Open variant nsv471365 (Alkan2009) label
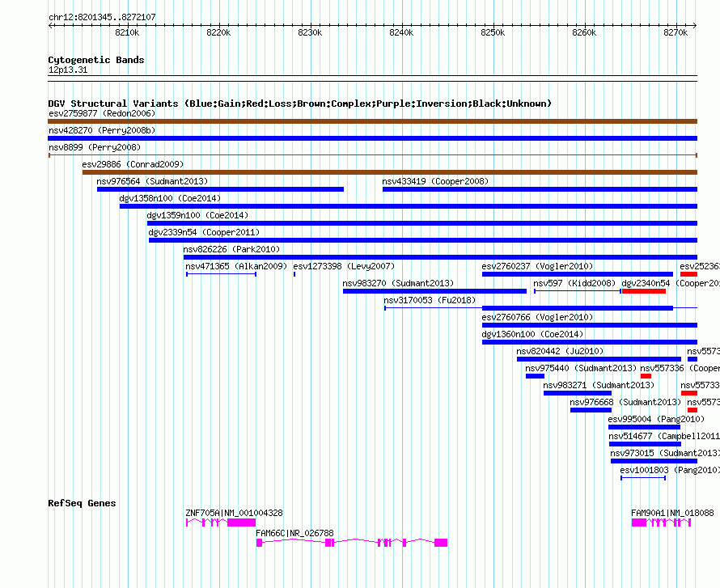The width and height of the screenshot is (720, 588). click(236, 266)
